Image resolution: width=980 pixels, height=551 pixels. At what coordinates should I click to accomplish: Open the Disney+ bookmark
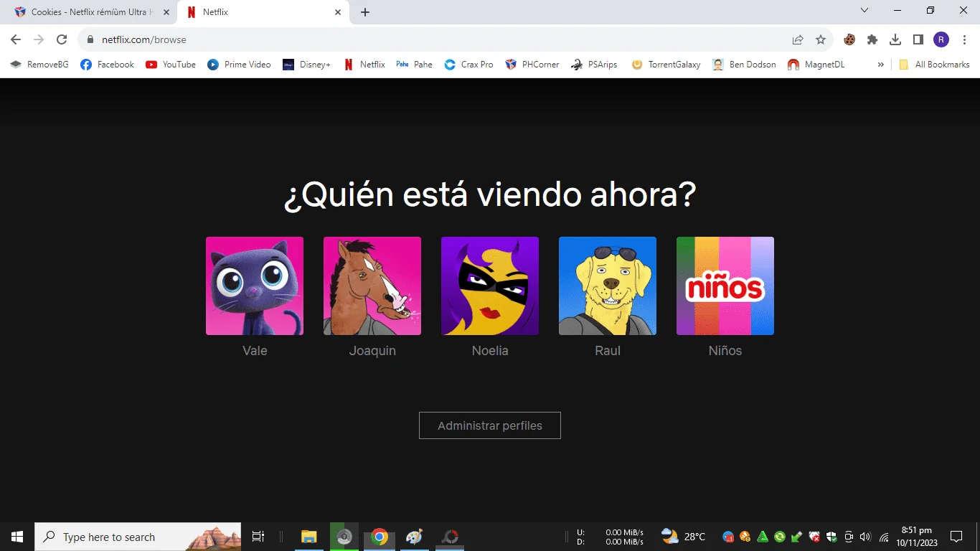point(306,65)
